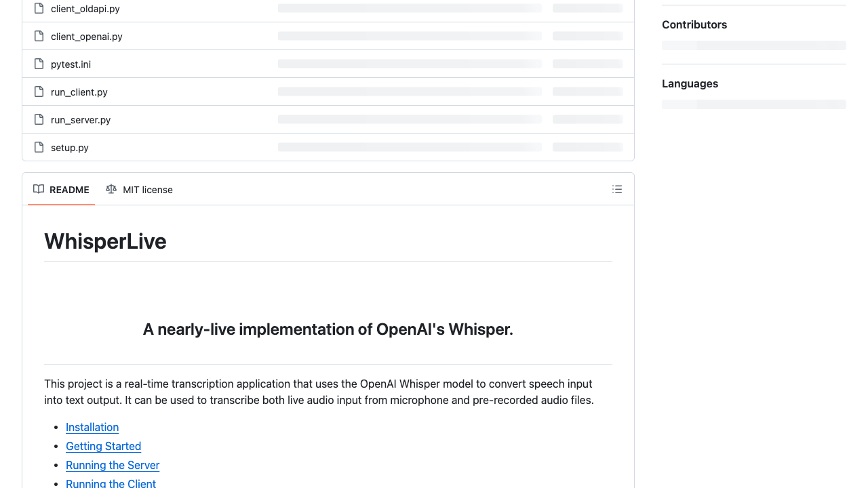Click the paragraph starting 'This project is a real-time'
Image resolution: width=868 pixels, height=488 pixels.
(319, 392)
